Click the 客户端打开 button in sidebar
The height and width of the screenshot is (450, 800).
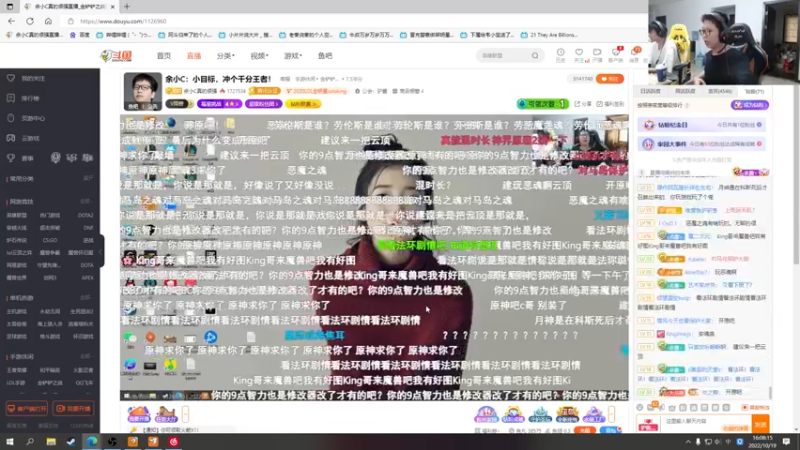pyautogui.click(x=27, y=409)
